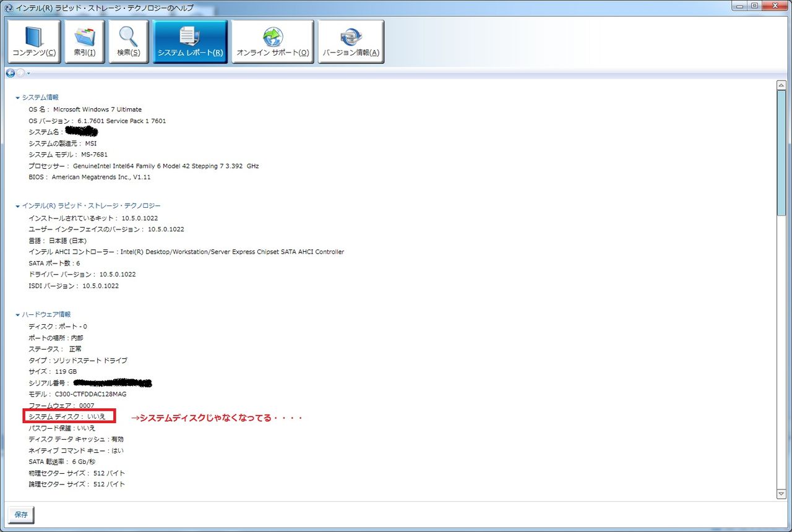The width and height of the screenshot is (792, 532).
Task: Click the ポートの場所 : 内部 line
Action: point(56,338)
